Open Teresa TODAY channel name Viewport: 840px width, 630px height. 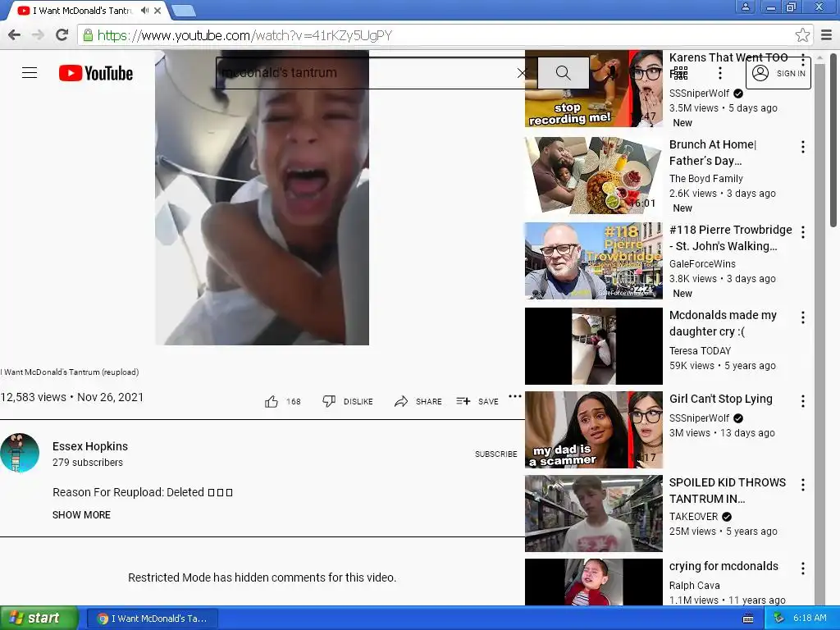pos(701,351)
